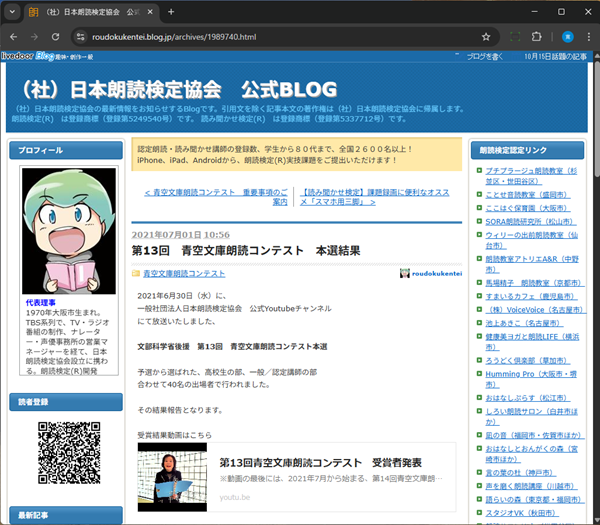Open the 青空文庫朗読コンテスト category link
The width and height of the screenshot is (600, 525).
click(x=184, y=273)
